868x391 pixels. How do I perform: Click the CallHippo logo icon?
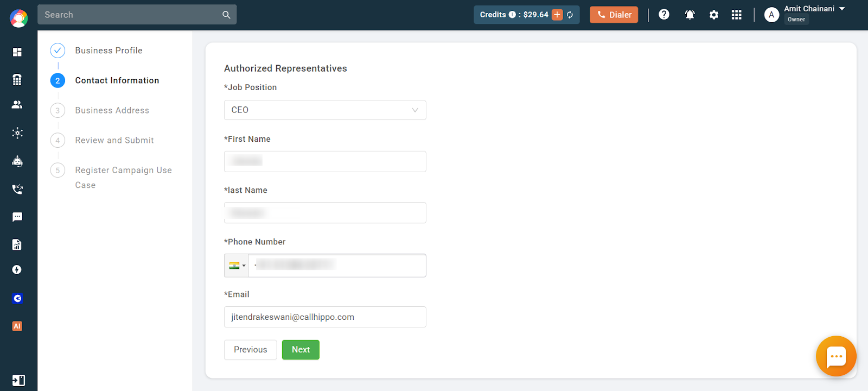(18, 18)
